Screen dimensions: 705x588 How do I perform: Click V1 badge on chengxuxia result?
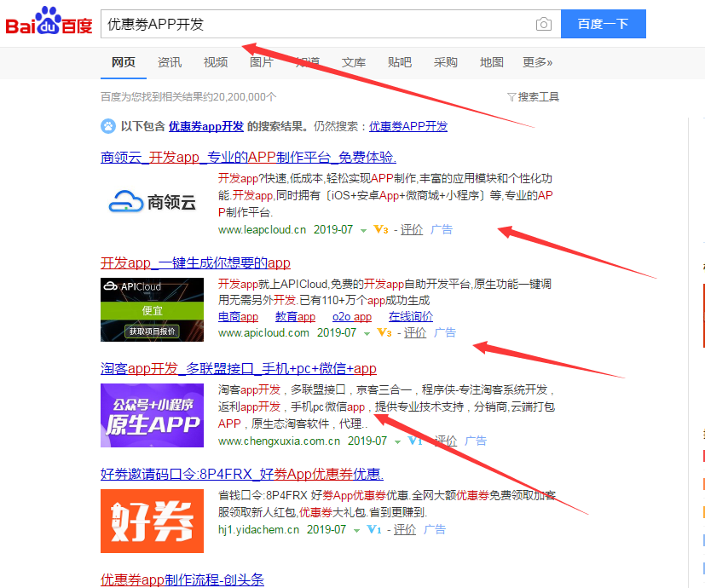[415, 441]
